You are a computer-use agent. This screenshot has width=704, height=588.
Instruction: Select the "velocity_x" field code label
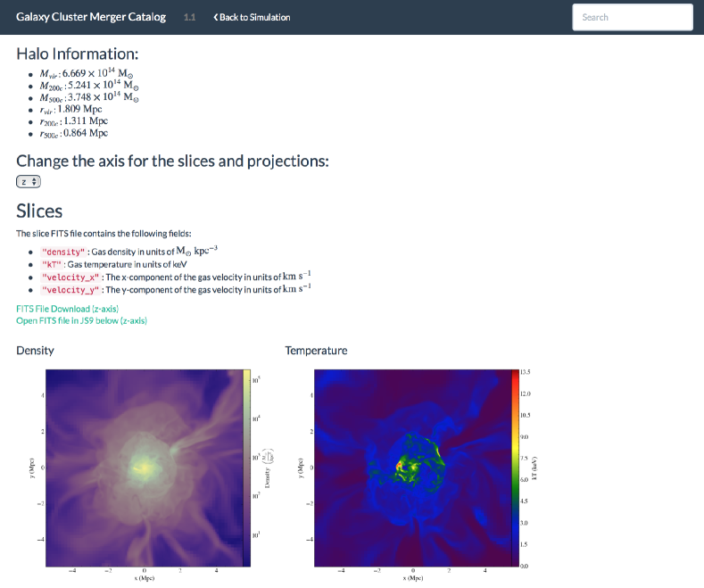click(x=70, y=277)
